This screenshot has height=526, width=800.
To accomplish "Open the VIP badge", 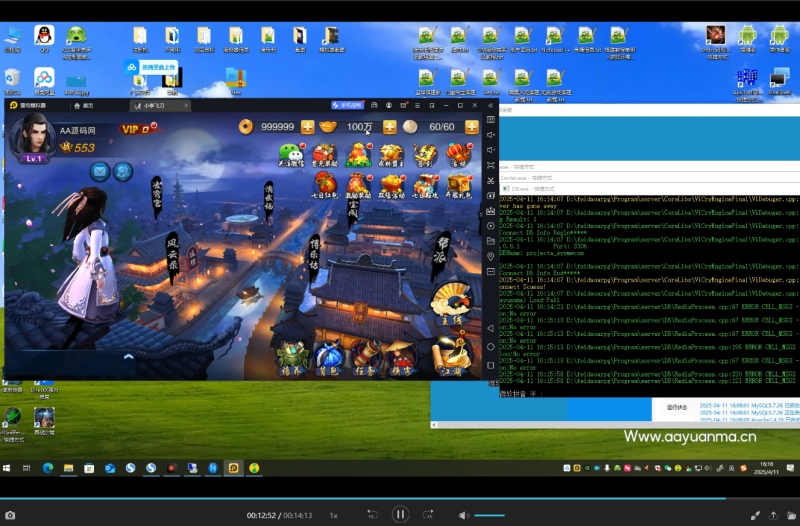I will [138, 129].
